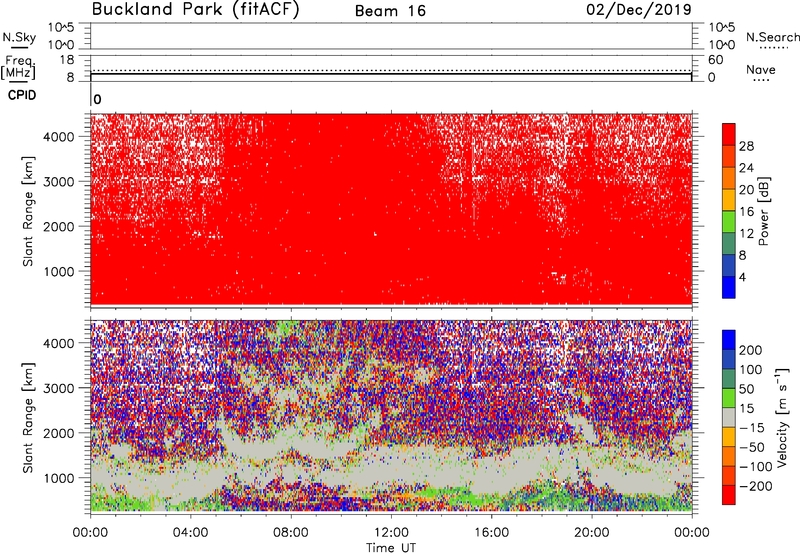Select the 16 dB colorbar label
This screenshot has width=800, height=554.
click(746, 212)
